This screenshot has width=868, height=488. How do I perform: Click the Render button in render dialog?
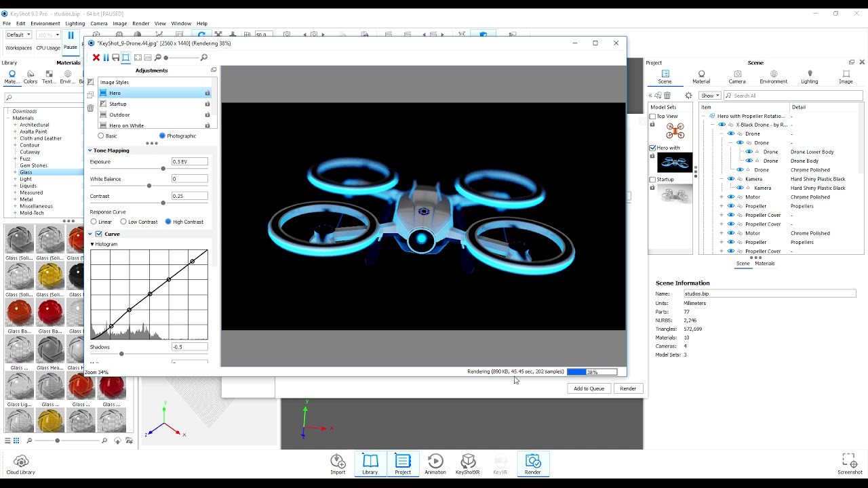click(628, 388)
